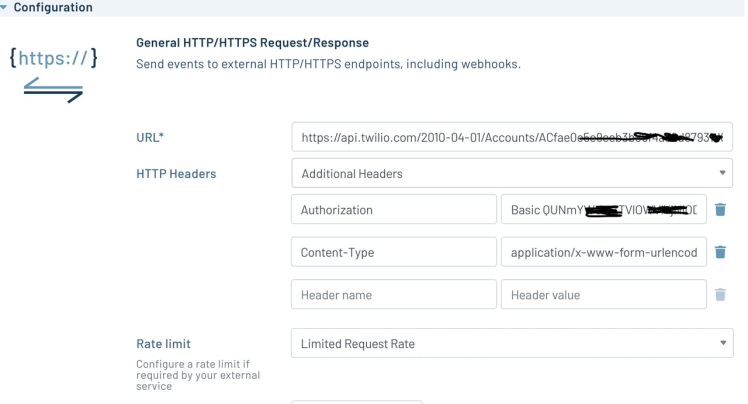Click the empty Header value field
This screenshot has width=748, height=404.
click(605, 294)
